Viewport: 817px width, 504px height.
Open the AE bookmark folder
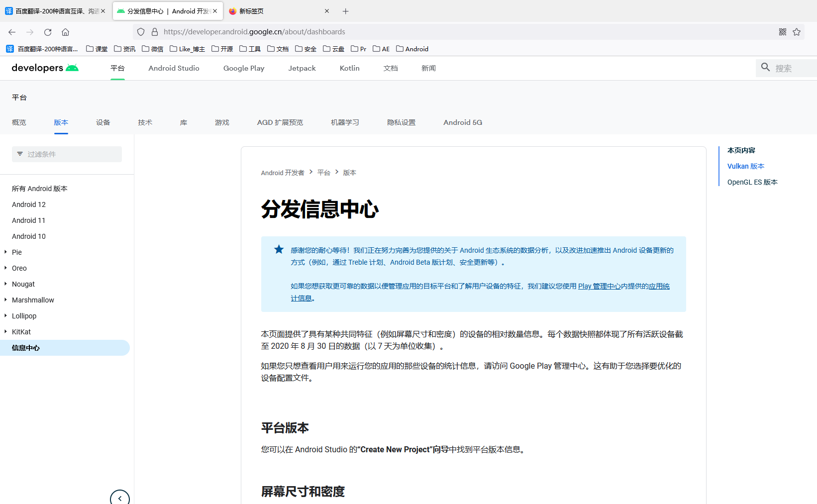tap(381, 49)
